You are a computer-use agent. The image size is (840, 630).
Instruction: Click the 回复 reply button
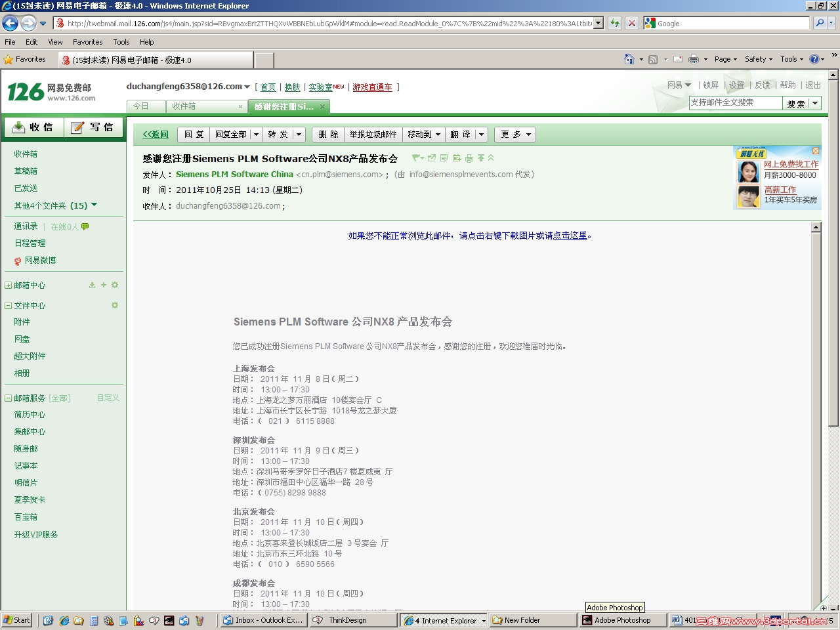[194, 135]
